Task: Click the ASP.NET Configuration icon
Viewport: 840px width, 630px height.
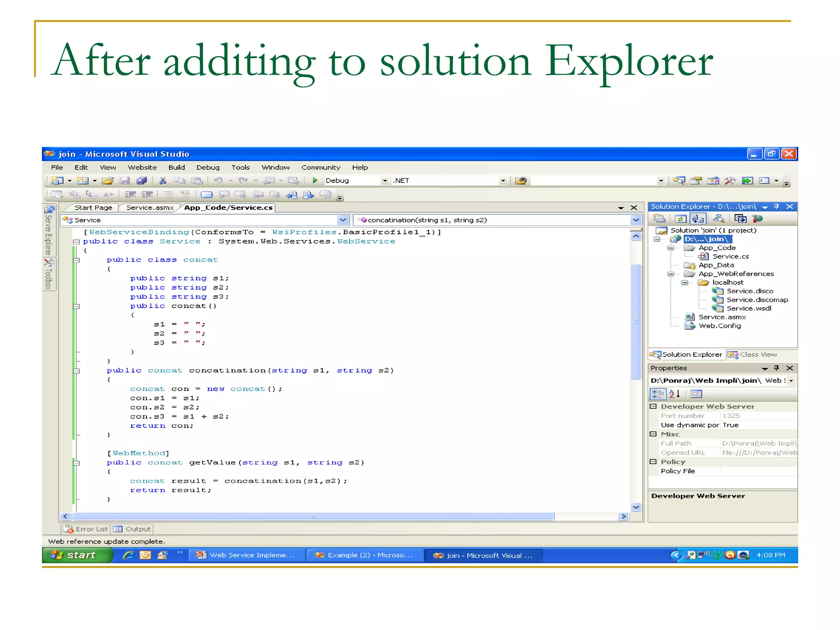Action: click(757, 219)
